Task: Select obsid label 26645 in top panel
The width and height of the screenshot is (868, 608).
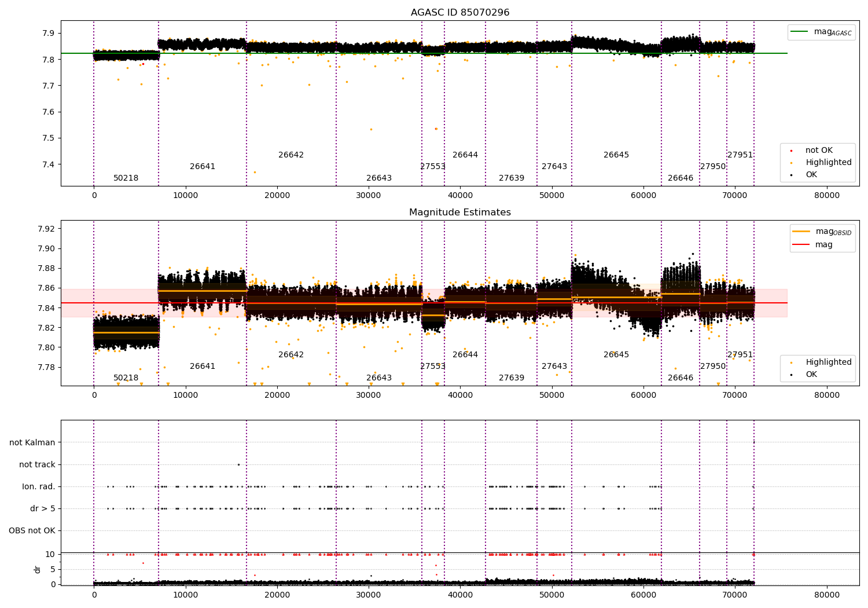Action: (x=616, y=155)
